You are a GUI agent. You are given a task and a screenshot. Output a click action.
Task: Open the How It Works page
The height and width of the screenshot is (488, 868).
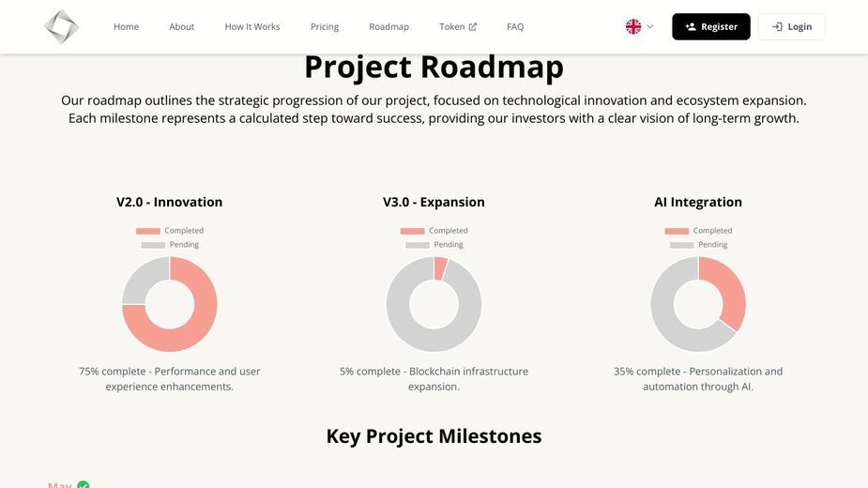click(x=252, y=26)
